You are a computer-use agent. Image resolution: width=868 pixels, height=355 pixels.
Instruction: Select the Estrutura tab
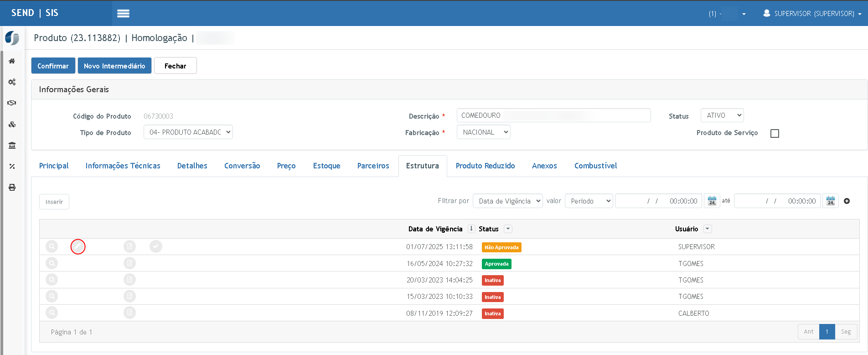pos(423,166)
